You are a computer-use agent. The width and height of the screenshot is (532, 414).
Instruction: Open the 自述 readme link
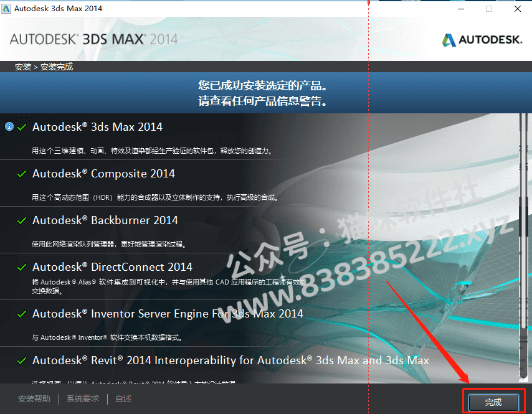(x=123, y=398)
